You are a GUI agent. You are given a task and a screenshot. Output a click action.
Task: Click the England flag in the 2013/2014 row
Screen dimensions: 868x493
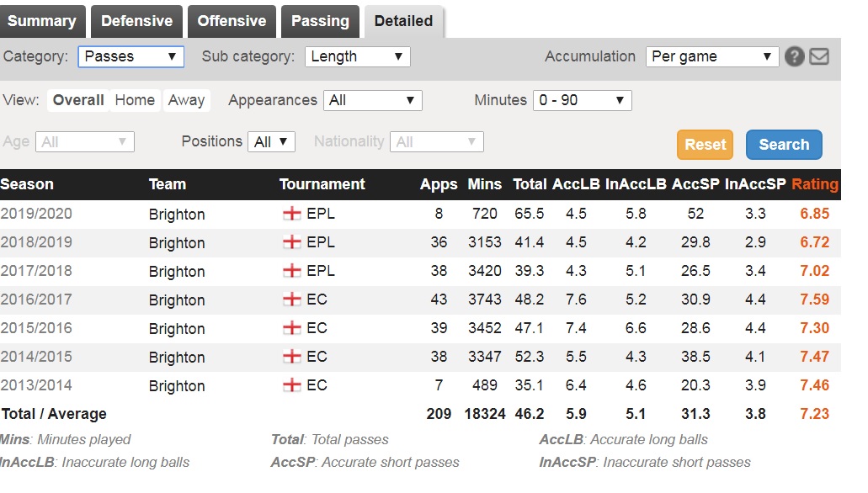tap(292, 385)
